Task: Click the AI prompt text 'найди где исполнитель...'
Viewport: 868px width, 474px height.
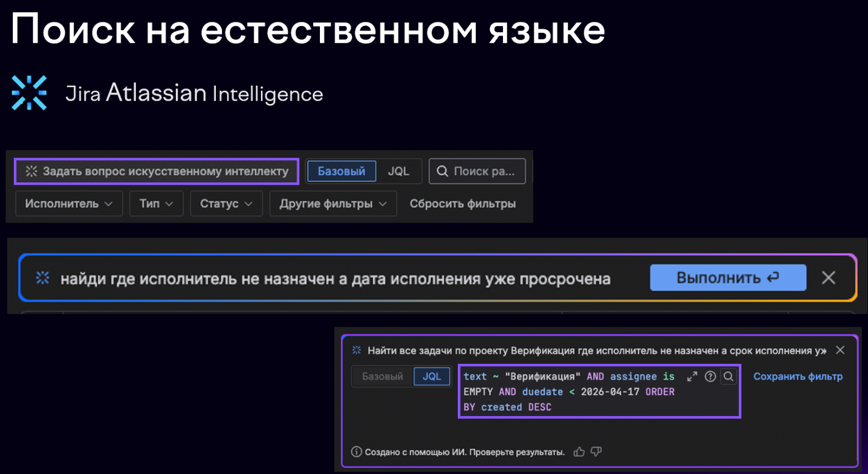Action: 336,279
